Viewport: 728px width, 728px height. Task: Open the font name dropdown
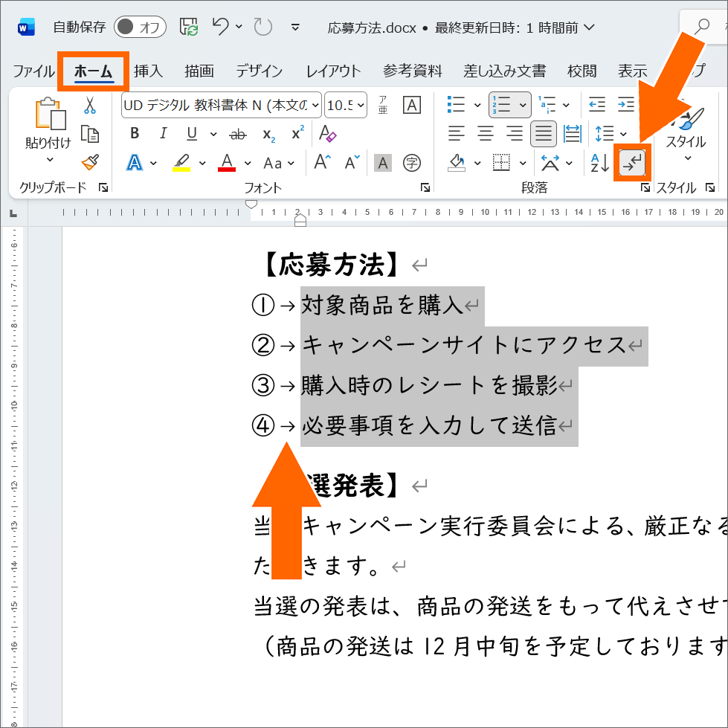tap(315, 105)
